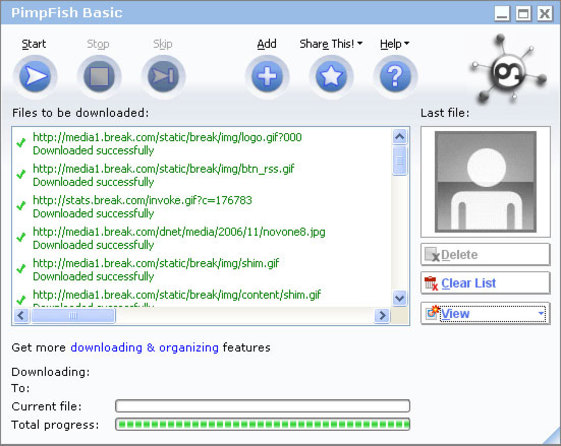Click Downloaded successfully under invoke.gif
This screenshot has height=446, width=561.
pos(93,214)
